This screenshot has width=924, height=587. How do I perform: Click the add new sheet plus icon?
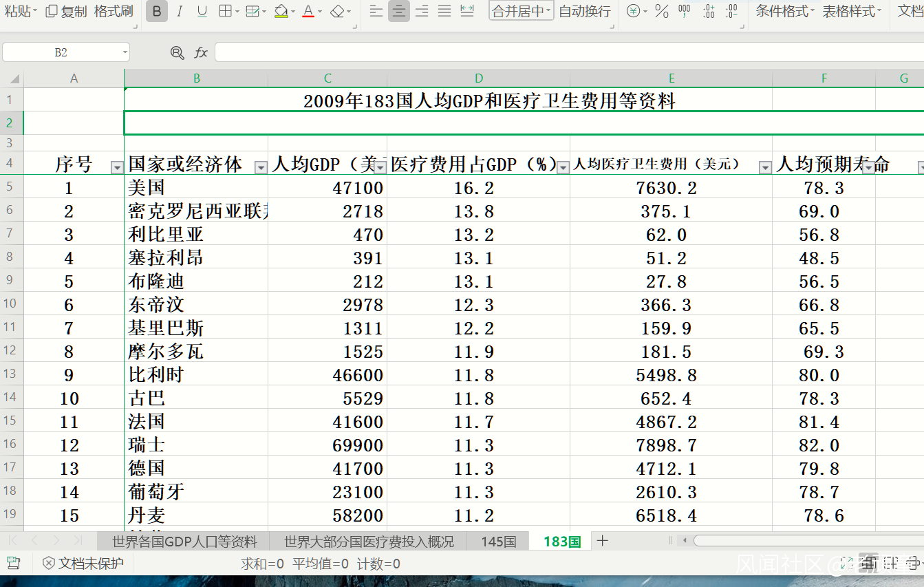click(x=603, y=541)
